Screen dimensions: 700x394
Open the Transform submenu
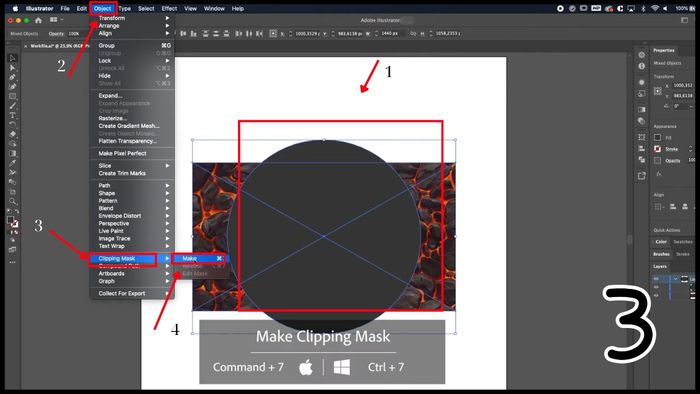tap(132, 18)
